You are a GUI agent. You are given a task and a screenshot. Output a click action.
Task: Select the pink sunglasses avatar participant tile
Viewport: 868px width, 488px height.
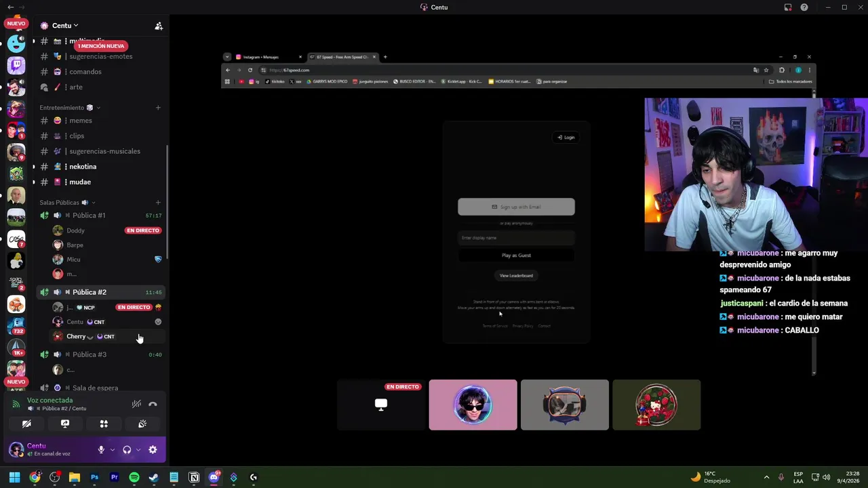click(473, 405)
